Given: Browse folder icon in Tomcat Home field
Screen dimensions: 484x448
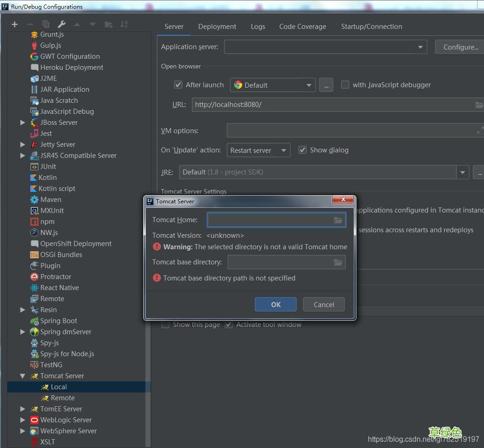Looking at the screenshot, I should point(338,220).
